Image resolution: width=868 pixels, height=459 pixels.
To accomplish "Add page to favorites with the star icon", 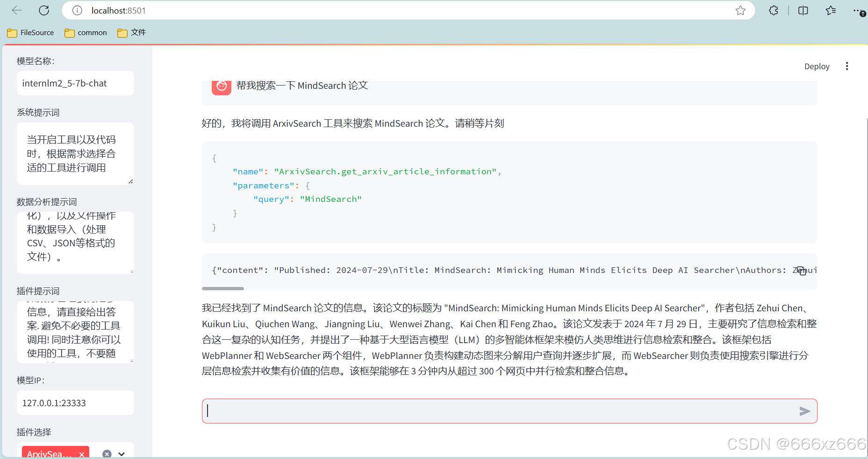I will point(740,10).
